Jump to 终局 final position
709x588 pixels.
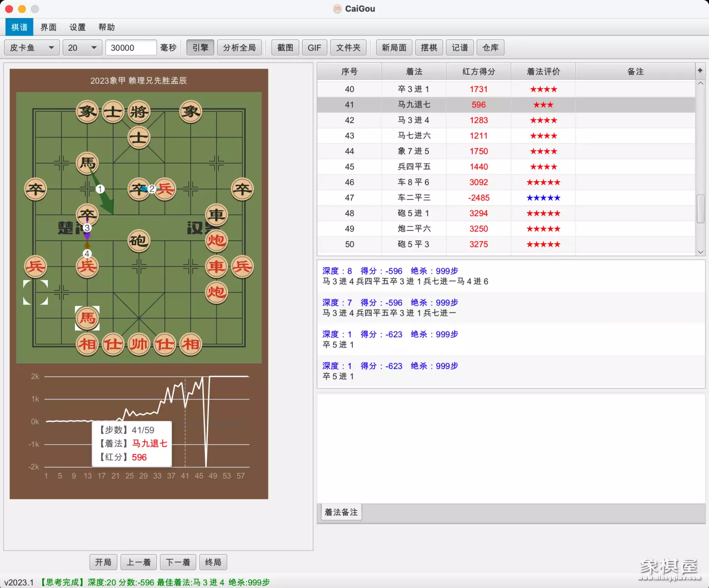(213, 562)
